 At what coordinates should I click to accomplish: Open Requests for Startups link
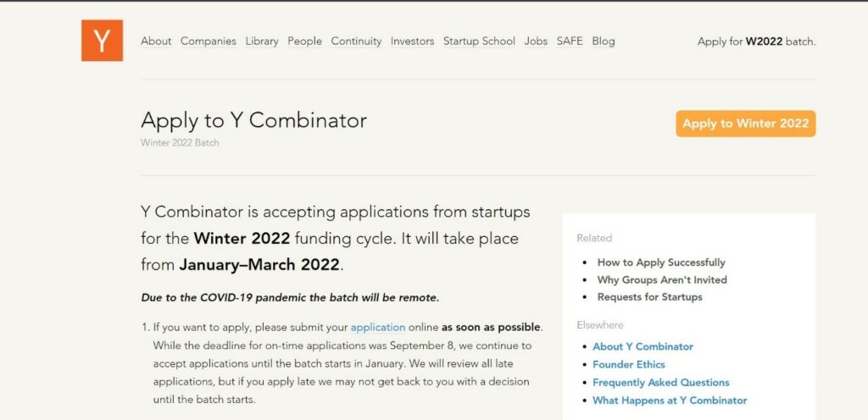pyautogui.click(x=650, y=296)
